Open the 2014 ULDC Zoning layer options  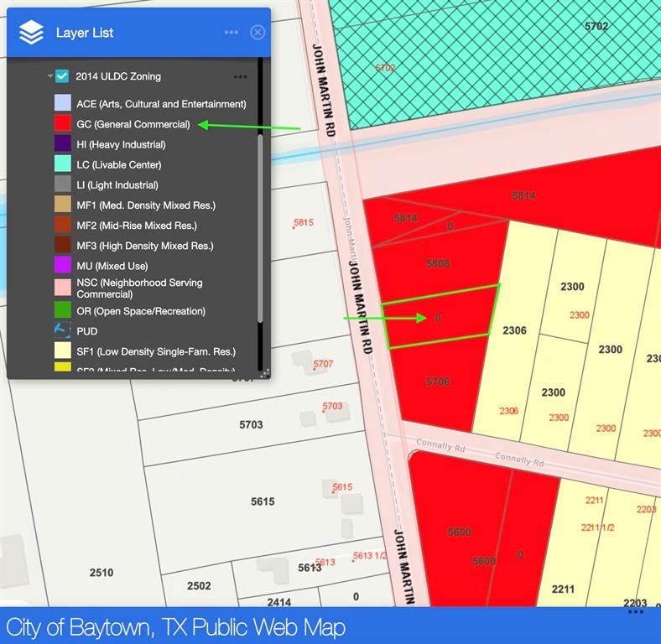241,76
